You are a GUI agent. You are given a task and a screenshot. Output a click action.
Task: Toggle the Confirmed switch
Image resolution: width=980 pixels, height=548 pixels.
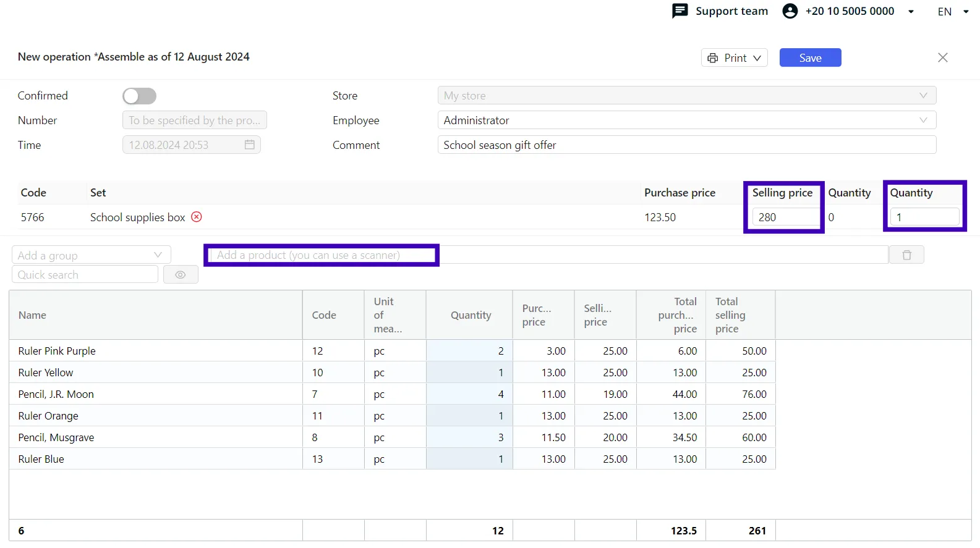pyautogui.click(x=139, y=96)
